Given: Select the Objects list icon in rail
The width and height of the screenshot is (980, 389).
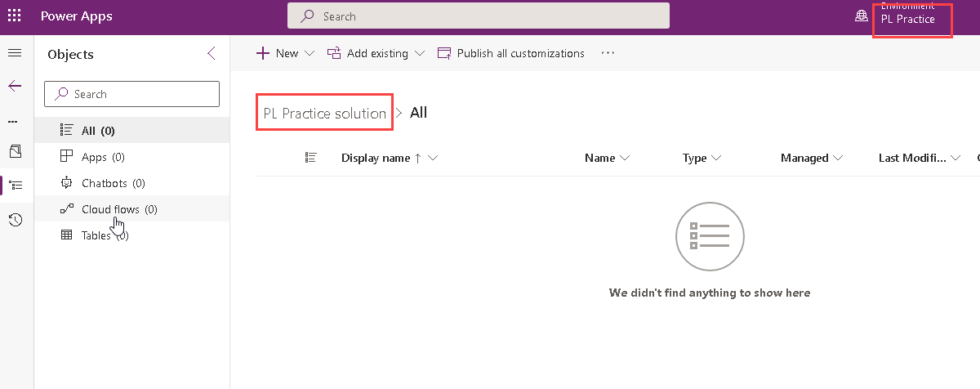Looking at the screenshot, I should [x=15, y=186].
